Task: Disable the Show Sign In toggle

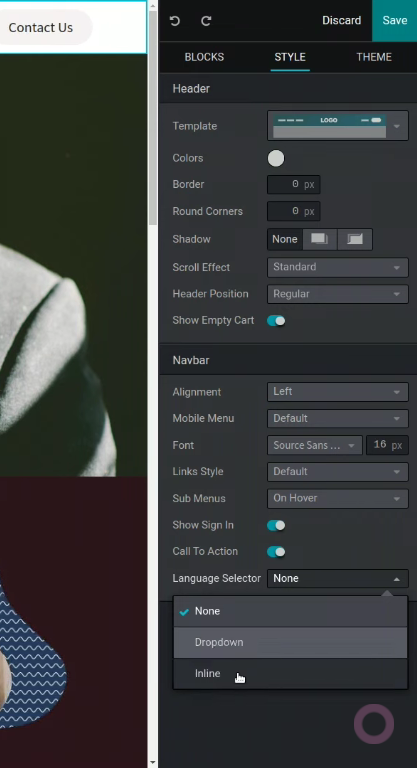Action: click(276, 526)
